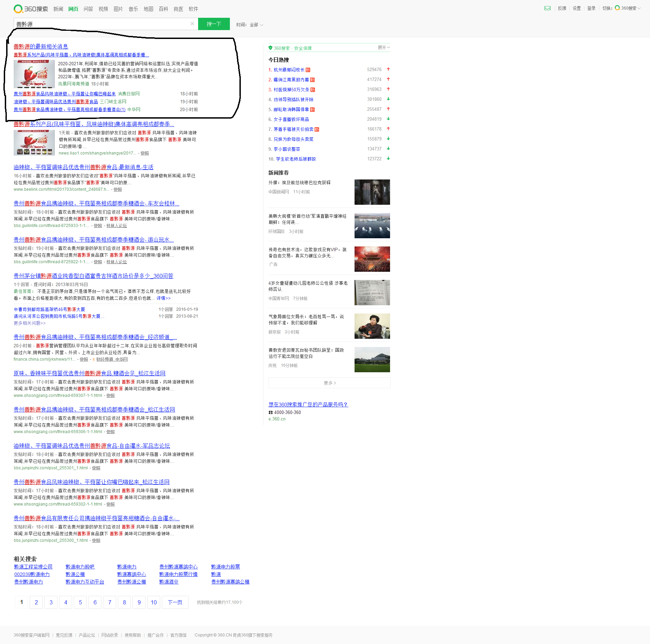Open the 贵州茅台镇黔源酒业 360问答 result
Screen dimensions: 650x644
(x=94, y=276)
